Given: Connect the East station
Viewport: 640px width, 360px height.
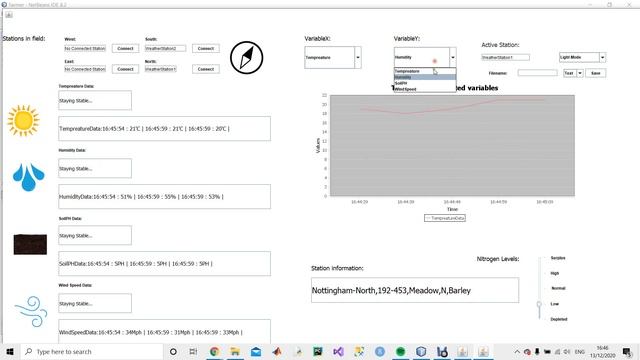Looking at the screenshot, I should coord(125,69).
